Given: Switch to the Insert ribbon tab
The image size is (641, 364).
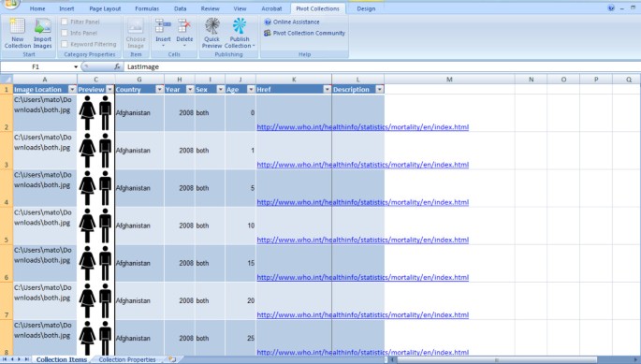Looking at the screenshot, I should click(66, 8).
